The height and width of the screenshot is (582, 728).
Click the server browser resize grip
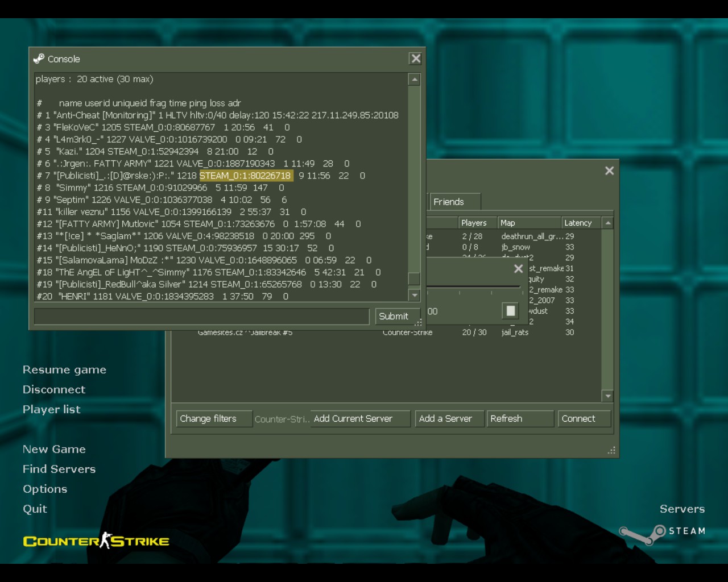(612, 451)
